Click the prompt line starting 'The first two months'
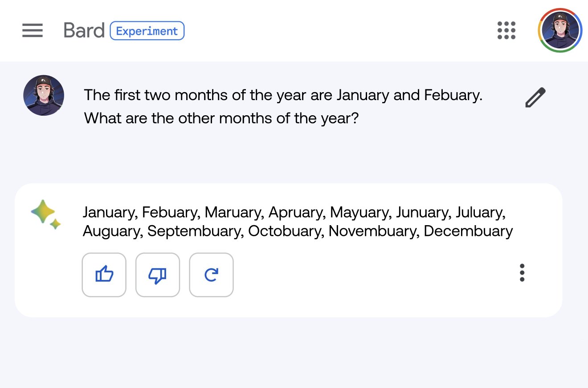This screenshot has width=588, height=388. (x=283, y=95)
